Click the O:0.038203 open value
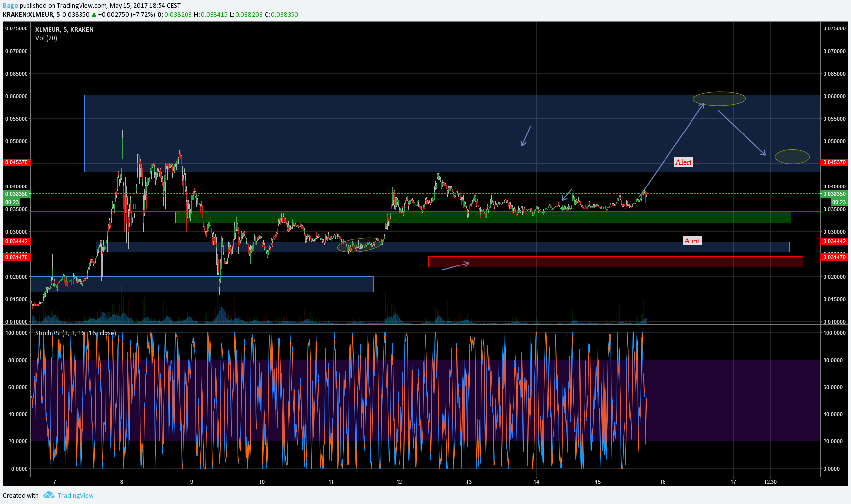The image size is (851, 504). [x=174, y=15]
